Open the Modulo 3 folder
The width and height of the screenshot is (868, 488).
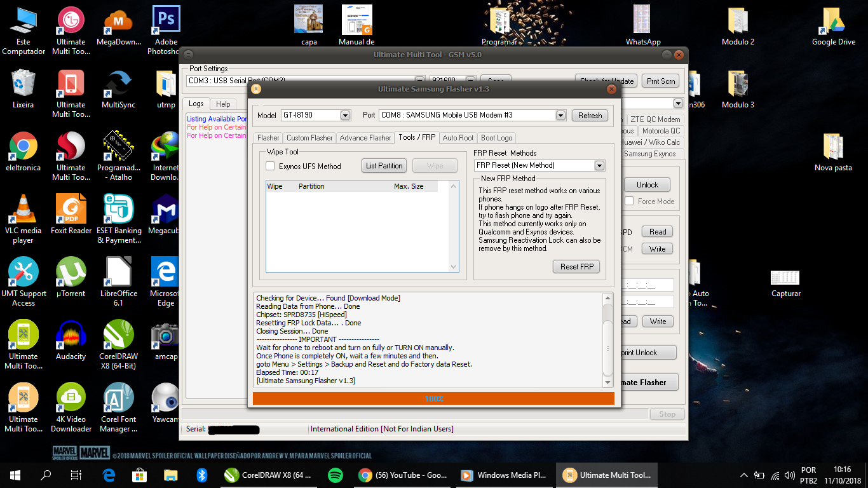click(738, 88)
